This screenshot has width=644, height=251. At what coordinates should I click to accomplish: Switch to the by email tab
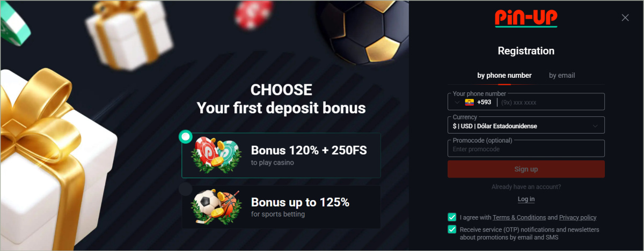pyautogui.click(x=562, y=76)
